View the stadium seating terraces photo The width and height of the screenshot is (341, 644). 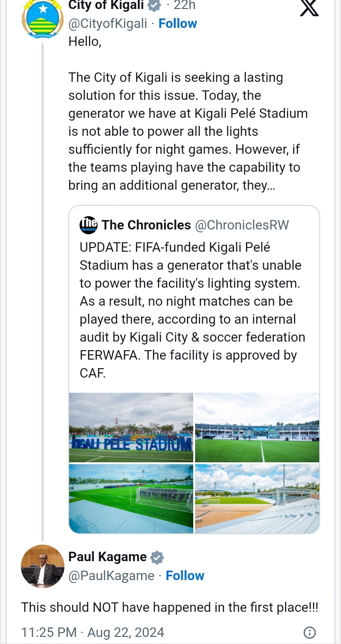[x=257, y=498]
